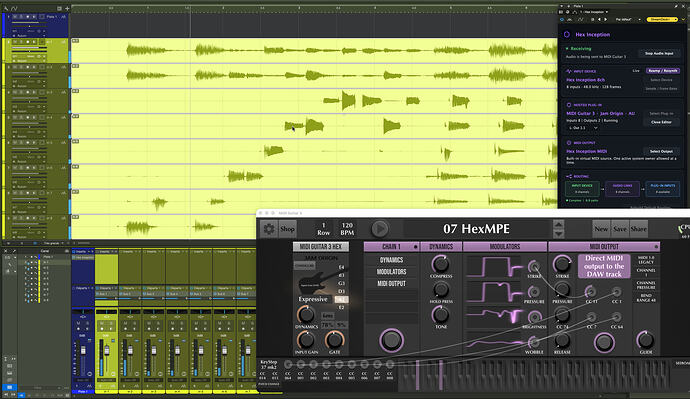Save the 07 HexMPE patch
This screenshot has width=690, height=399.
coord(620,229)
